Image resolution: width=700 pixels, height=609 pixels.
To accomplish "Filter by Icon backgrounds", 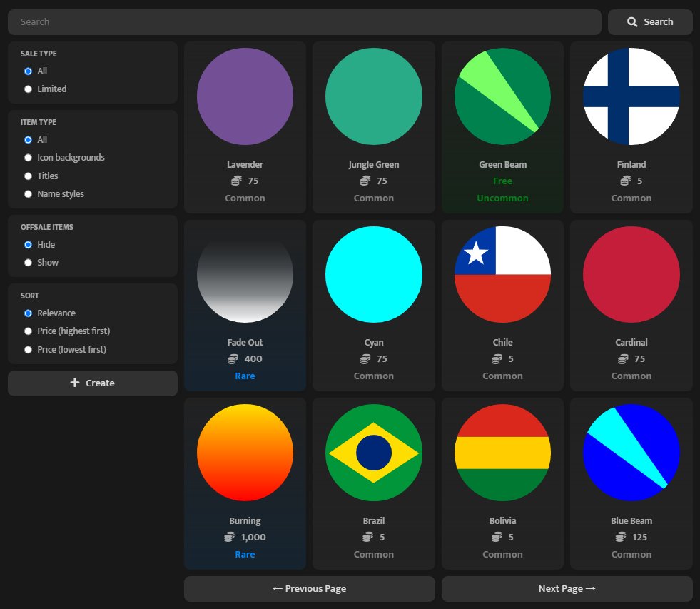I will 28,158.
